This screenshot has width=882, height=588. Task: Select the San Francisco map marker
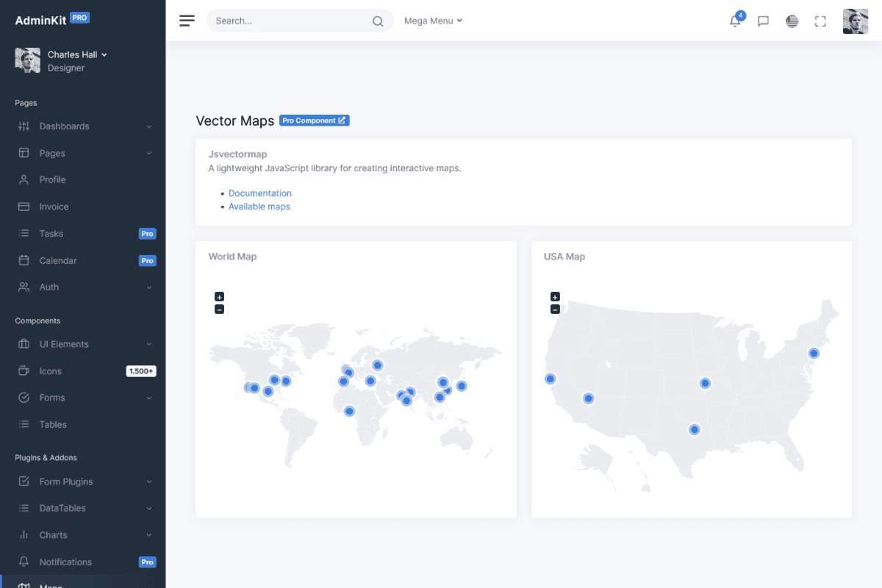tap(550, 379)
